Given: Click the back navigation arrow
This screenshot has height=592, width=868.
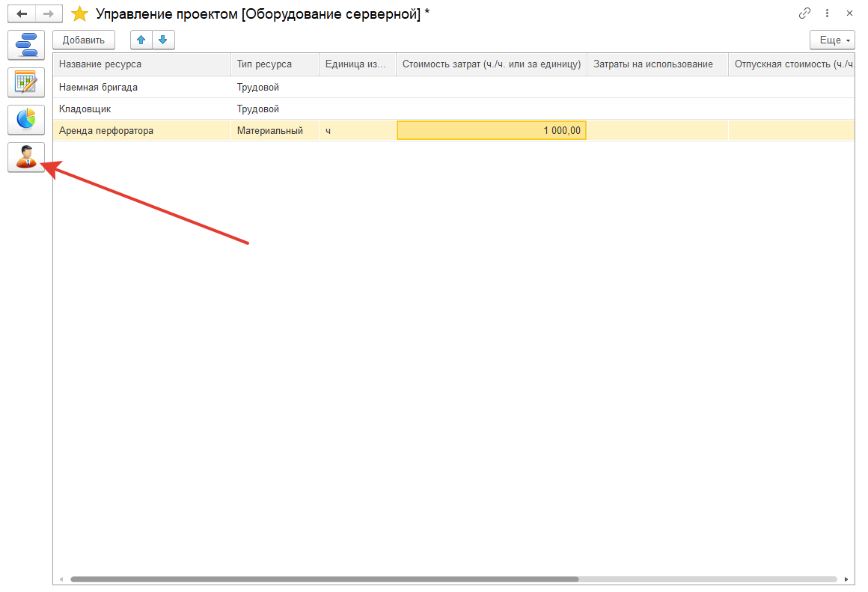Looking at the screenshot, I should coord(20,13).
